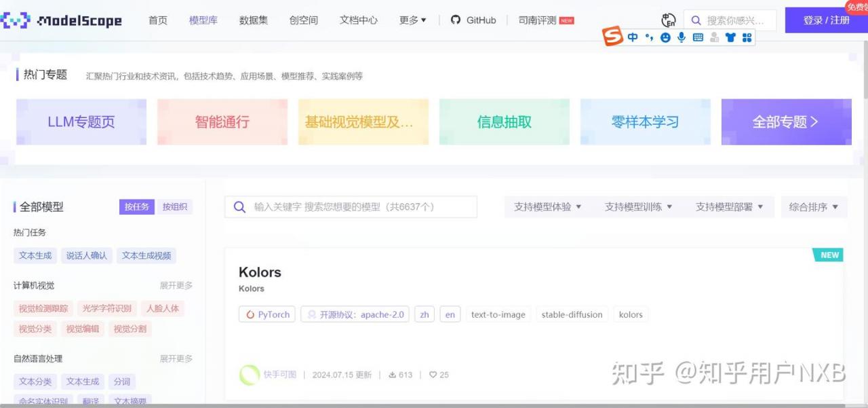Open the 信息抽取 topic card

click(505, 122)
